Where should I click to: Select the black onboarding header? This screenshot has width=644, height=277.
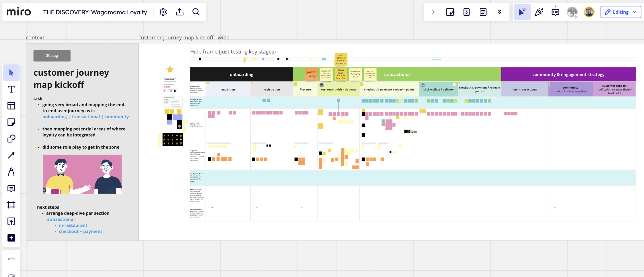(242, 75)
